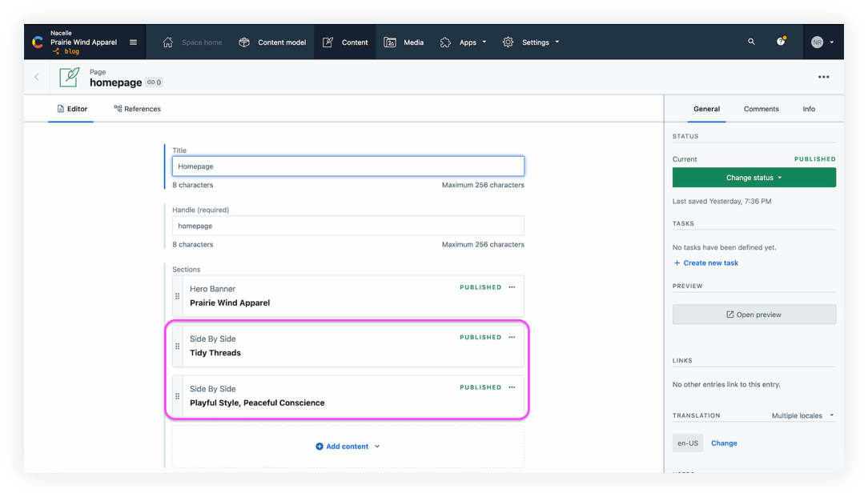Click the homepage entry feather icon
The image size is (868, 497).
(69, 77)
